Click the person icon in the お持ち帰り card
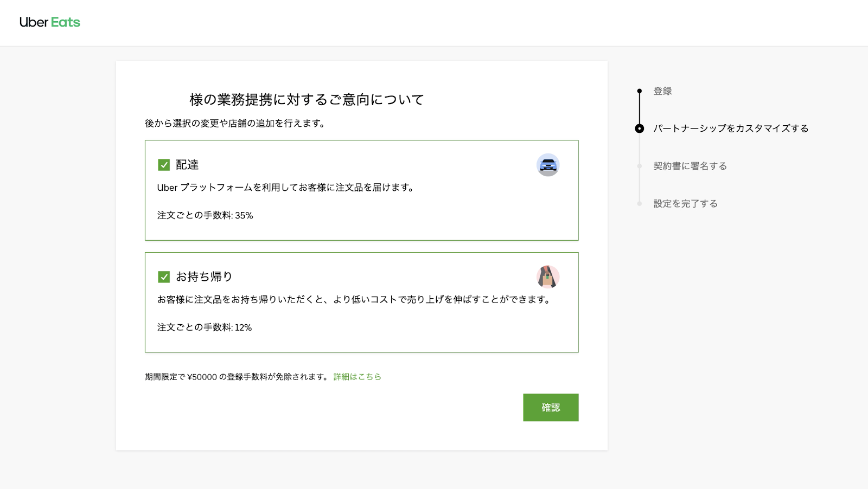The width and height of the screenshot is (868, 489). click(548, 276)
